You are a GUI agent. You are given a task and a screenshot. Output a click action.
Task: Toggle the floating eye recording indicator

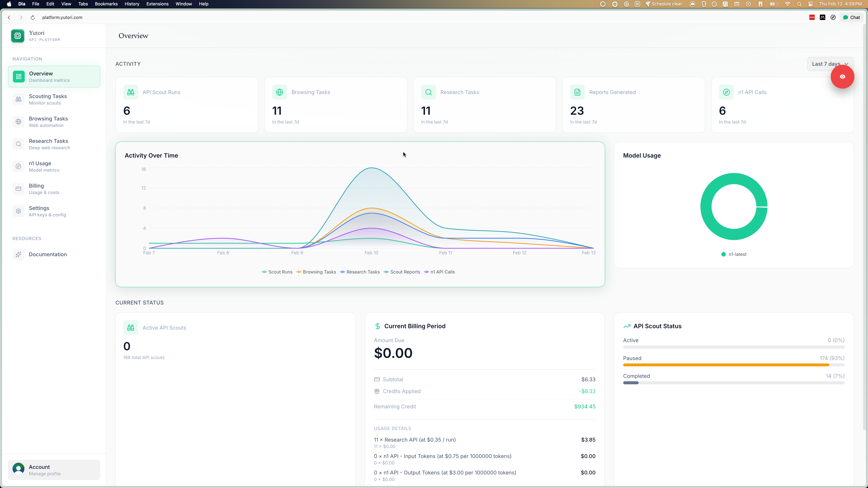click(x=842, y=76)
